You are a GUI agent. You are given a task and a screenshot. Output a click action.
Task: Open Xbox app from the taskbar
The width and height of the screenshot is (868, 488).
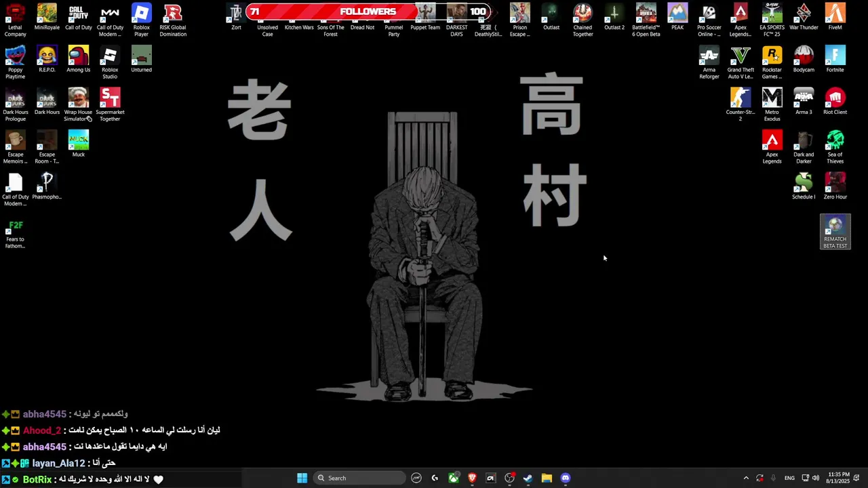click(454, 478)
